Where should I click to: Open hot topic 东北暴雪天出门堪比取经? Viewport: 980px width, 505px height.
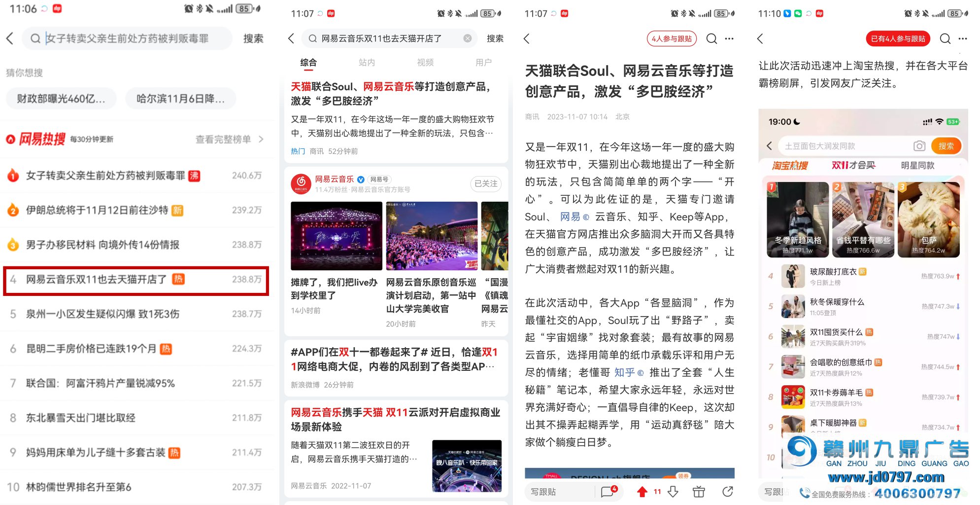click(135, 418)
